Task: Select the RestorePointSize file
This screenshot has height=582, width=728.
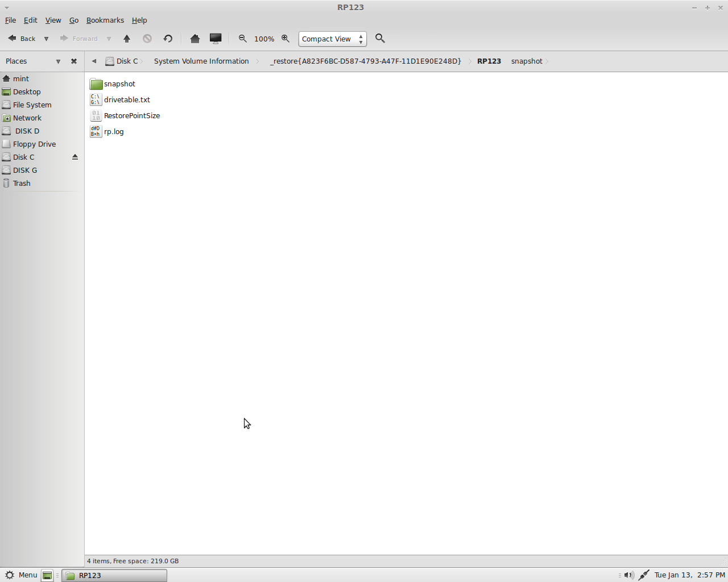Action: coord(125,115)
